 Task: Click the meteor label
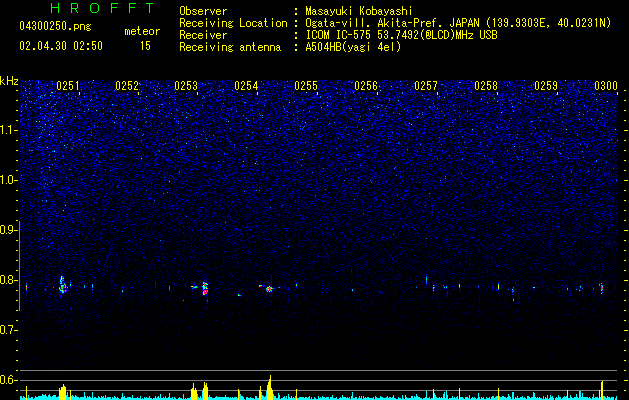[142, 31]
